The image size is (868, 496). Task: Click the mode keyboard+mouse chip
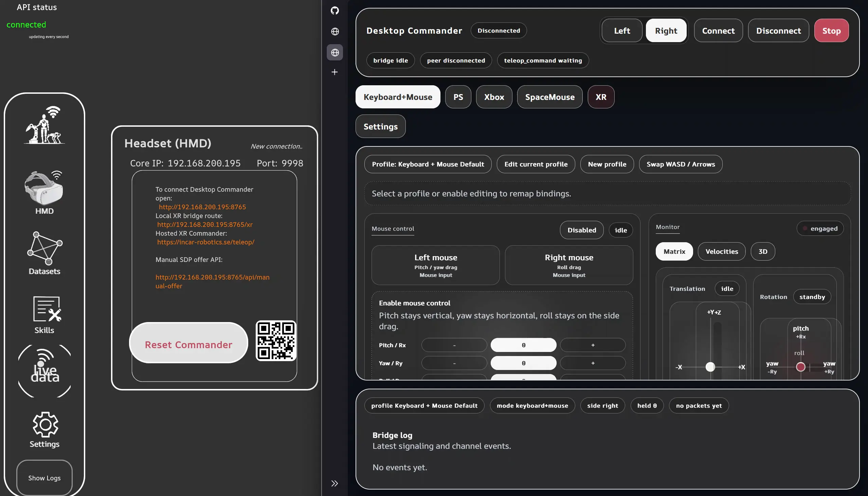tap(532, 406)
